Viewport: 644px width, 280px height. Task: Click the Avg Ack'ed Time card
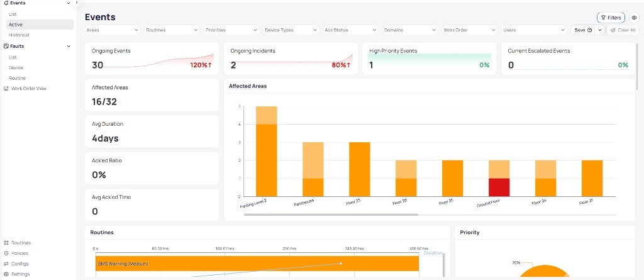click(x=152, y=204)
